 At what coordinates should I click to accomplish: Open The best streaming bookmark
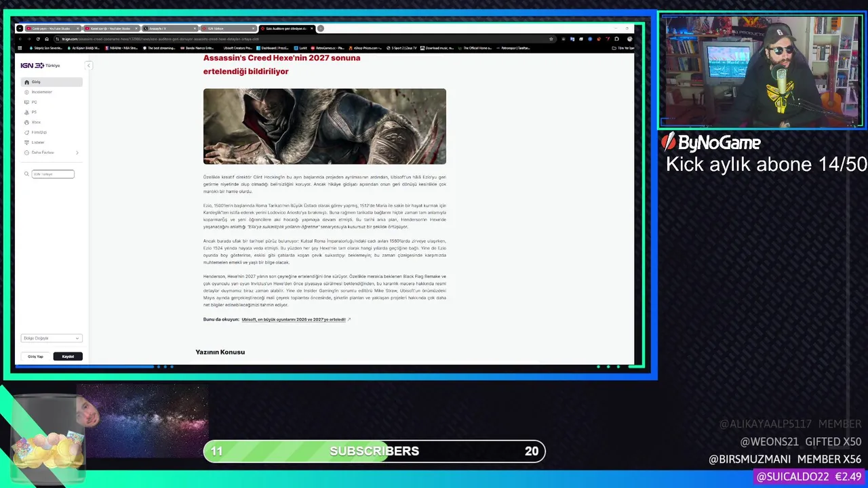[159, 48]
